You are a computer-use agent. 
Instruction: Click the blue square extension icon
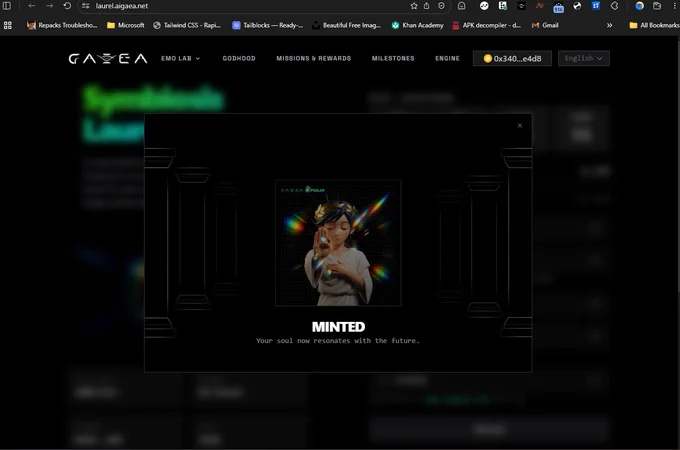[596, 6]
